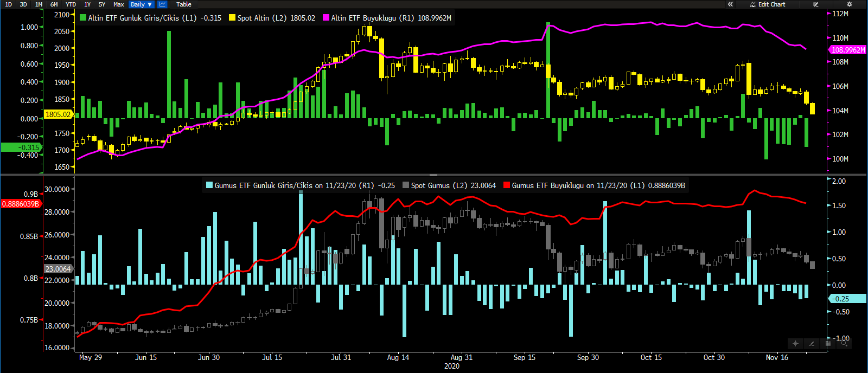868x373 pixels.
Task: Select the 1D time range
Action: tap(9, 4)
